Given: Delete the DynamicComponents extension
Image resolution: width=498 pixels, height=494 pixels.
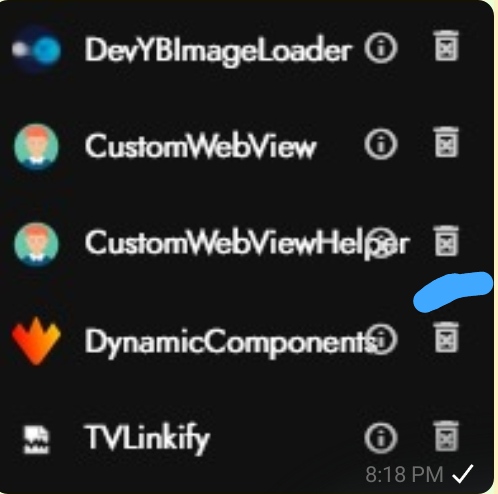Looking at the screenshot, I should coord(446,337).
